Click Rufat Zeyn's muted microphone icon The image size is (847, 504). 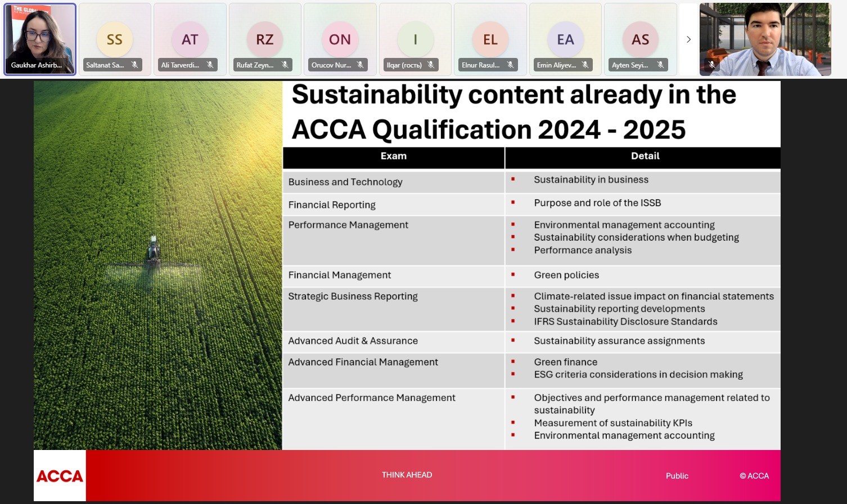click(x=285, y=65)
